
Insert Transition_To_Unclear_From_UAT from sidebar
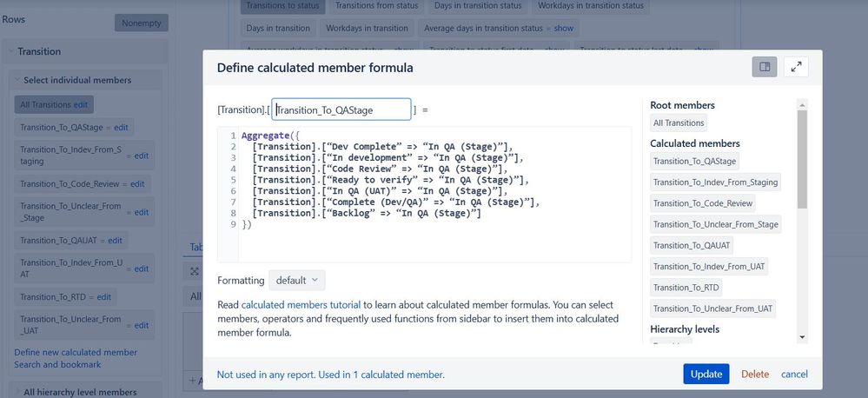coord(713,308)
